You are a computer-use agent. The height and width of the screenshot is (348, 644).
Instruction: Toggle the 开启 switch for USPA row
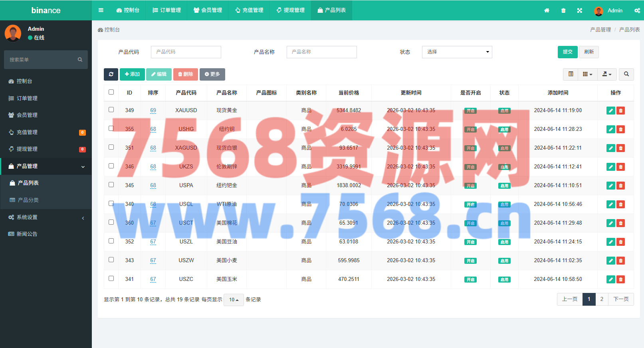click(470, 186)
